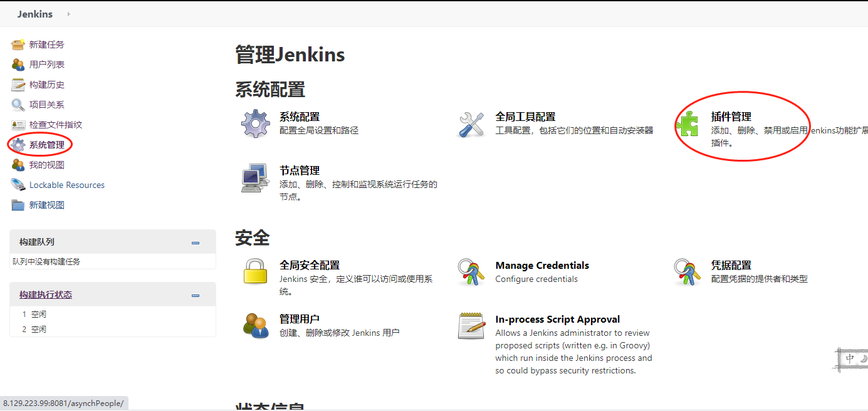Viewport: 868px width, 411px height.
Task: Click the green 插件管理 puzzle icon
Action: (688, 124)
